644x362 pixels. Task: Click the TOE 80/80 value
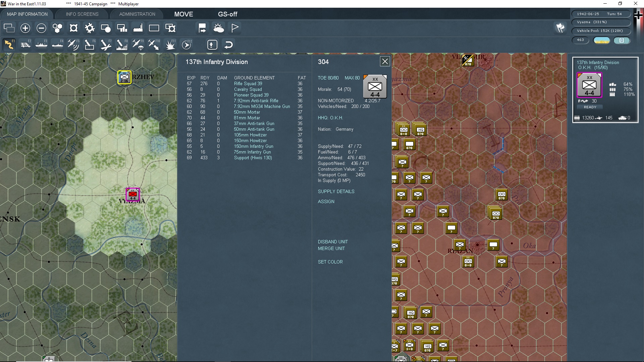328,78
